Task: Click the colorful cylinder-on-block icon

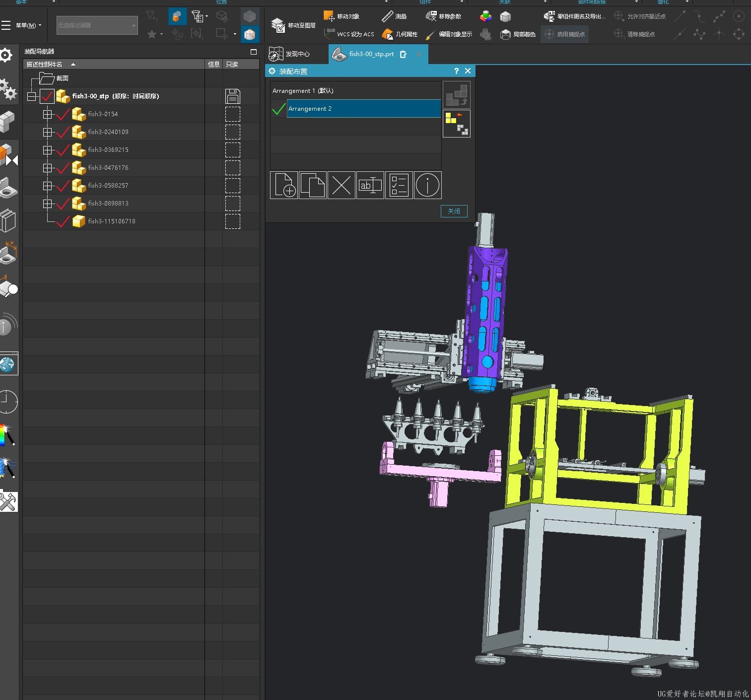Action: pos(486,16)
